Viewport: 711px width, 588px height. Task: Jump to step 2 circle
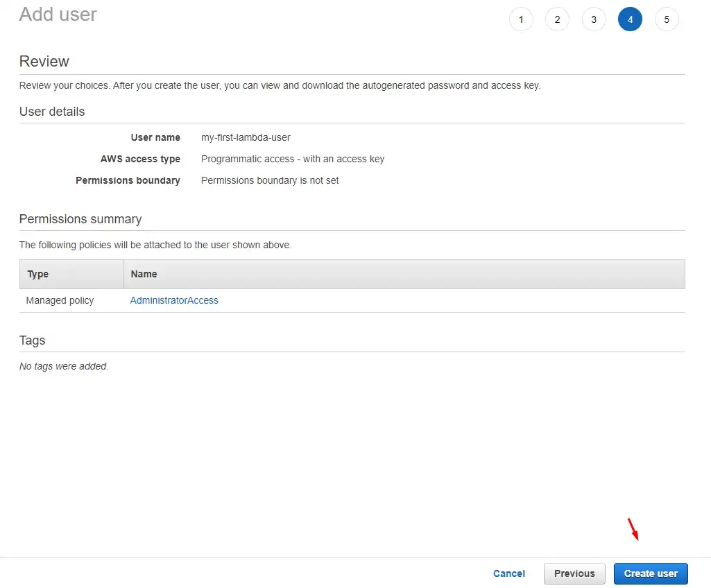click(557, 19)
